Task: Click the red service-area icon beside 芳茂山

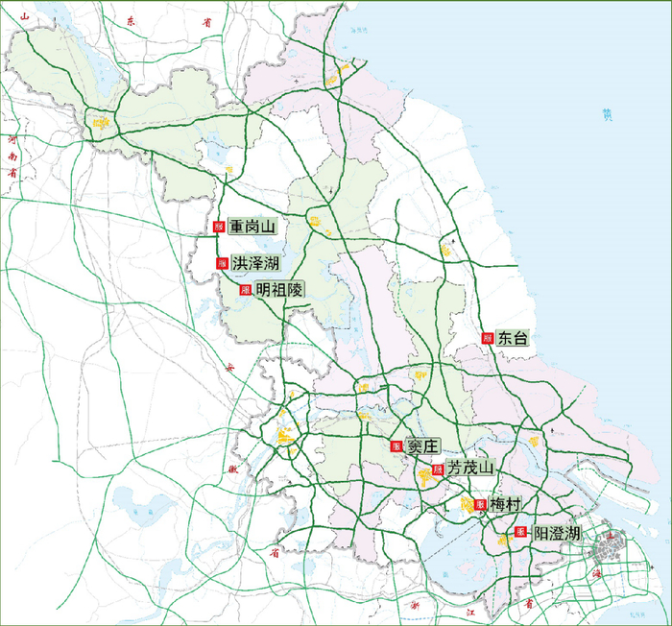Action: tap(438, 469)
